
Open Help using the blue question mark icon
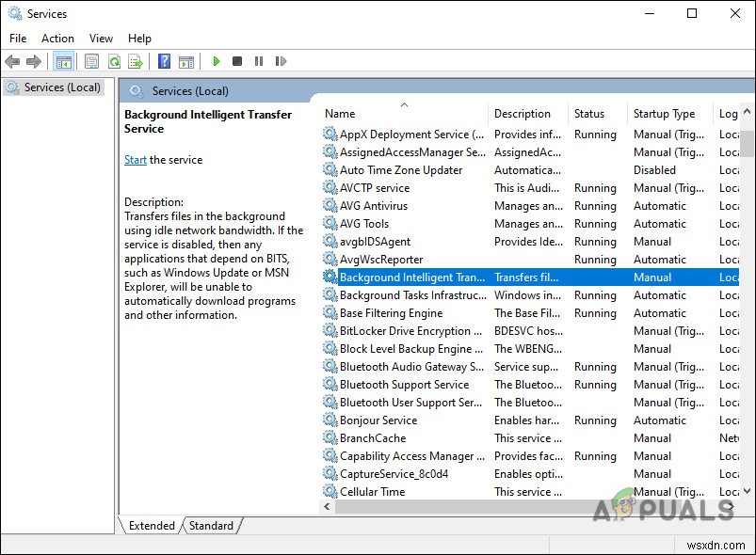coord(162,61)
